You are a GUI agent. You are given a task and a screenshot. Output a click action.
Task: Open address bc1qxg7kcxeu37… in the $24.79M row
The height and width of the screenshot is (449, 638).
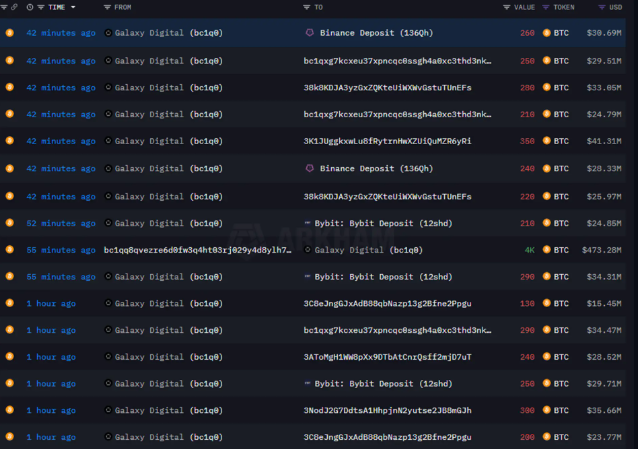coord(398,114)
